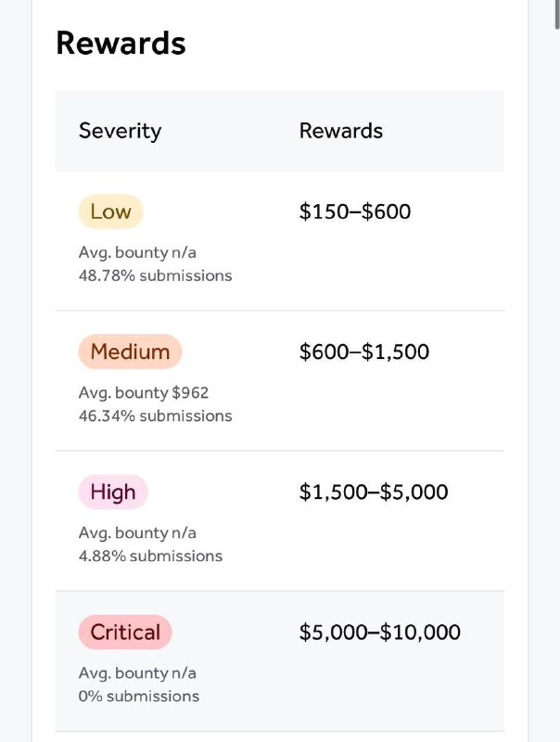Image resolution: width=560 pixels, height=742 pixels.
Task: Click the vertical scrollbar thumb
Action: click(x=557, y=14)
